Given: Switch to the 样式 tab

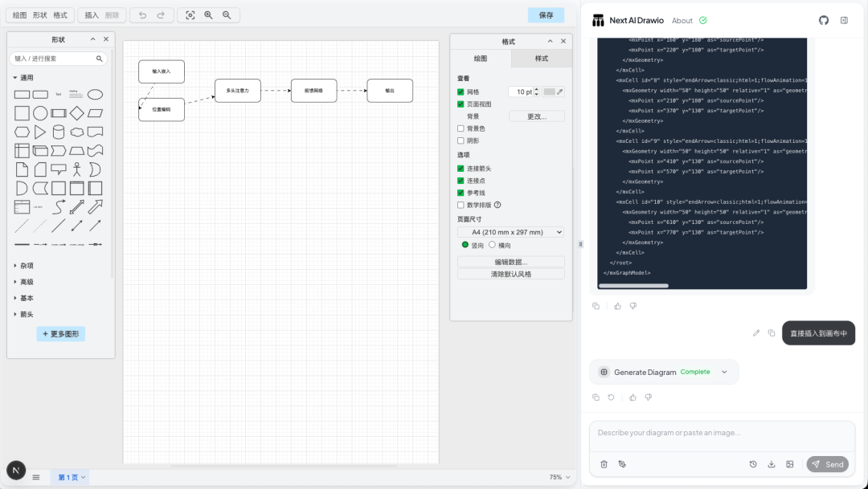Looking at the screenshot, I should [542, 58].
